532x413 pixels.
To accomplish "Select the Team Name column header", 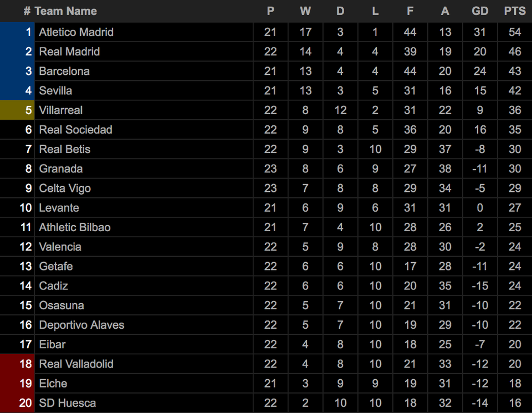I will [x=66, y=11].
